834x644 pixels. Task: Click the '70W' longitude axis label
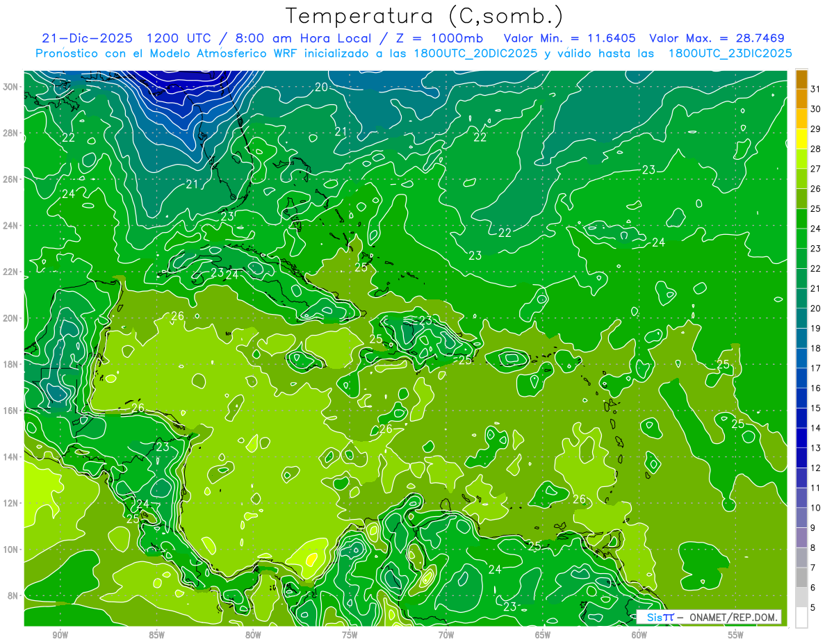tap(446, 635)
